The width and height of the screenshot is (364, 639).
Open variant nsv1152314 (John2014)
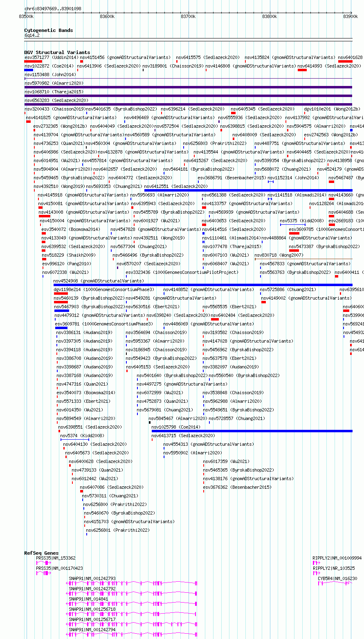tap(293, 178)
